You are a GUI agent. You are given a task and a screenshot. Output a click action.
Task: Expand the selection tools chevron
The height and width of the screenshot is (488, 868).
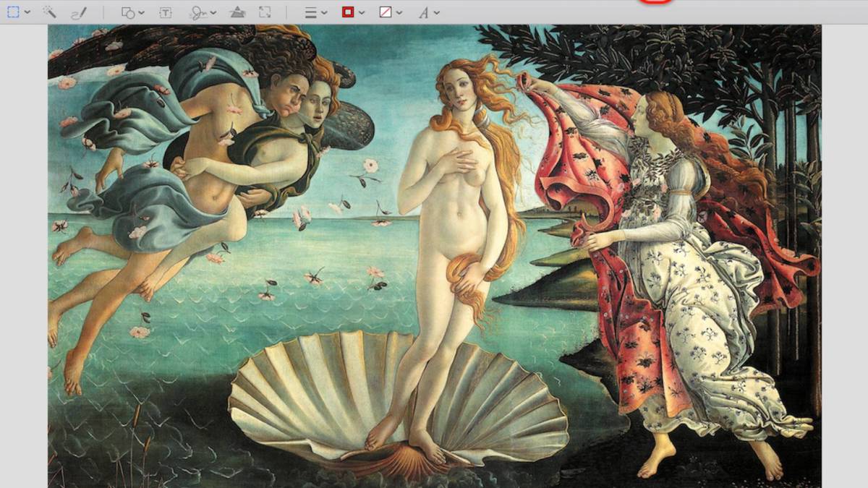(x=27, y=13)
